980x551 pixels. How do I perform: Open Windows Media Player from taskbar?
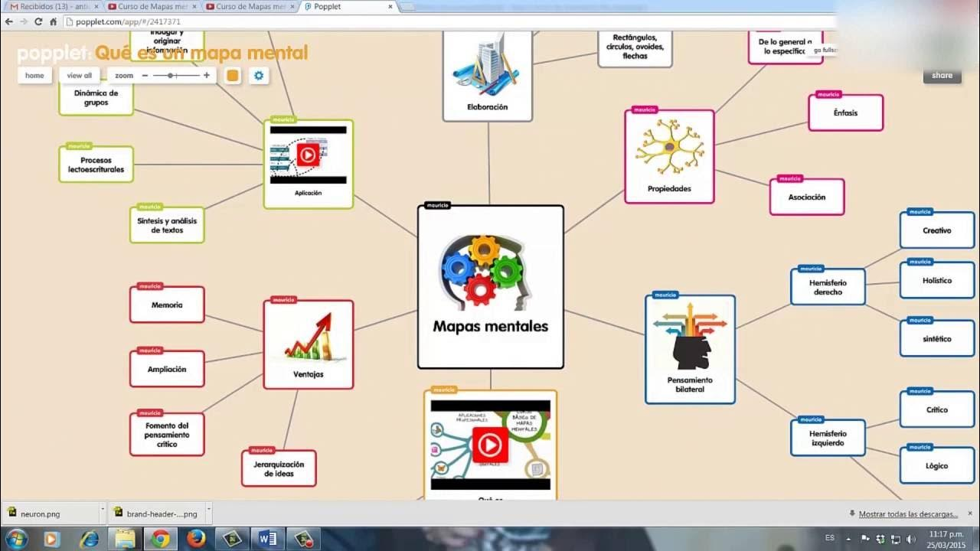[51, 539]
